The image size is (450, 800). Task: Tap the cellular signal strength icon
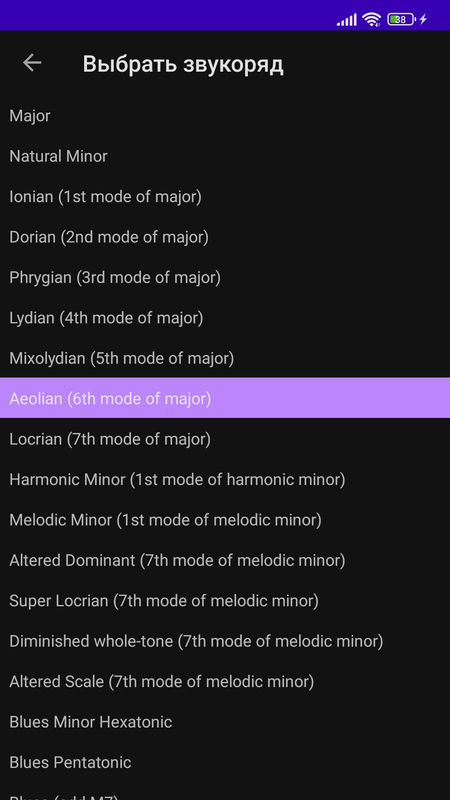[x=346, y=20]
